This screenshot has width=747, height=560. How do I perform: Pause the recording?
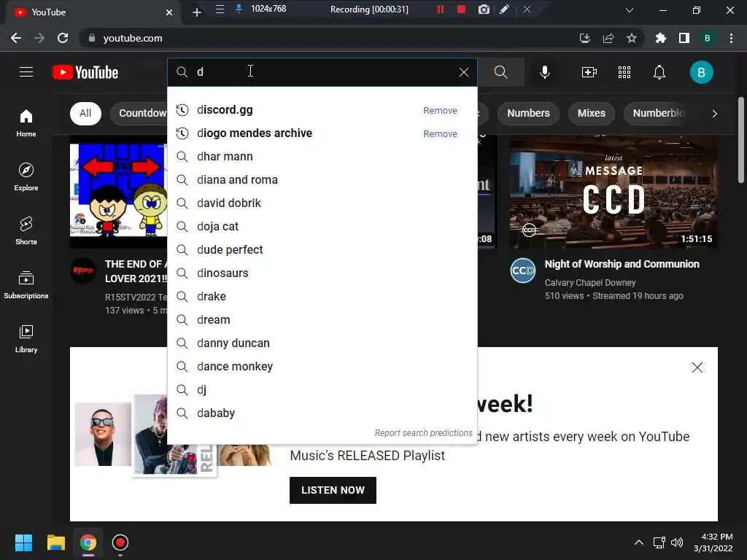pyautogui.click(x=440, y=9)
